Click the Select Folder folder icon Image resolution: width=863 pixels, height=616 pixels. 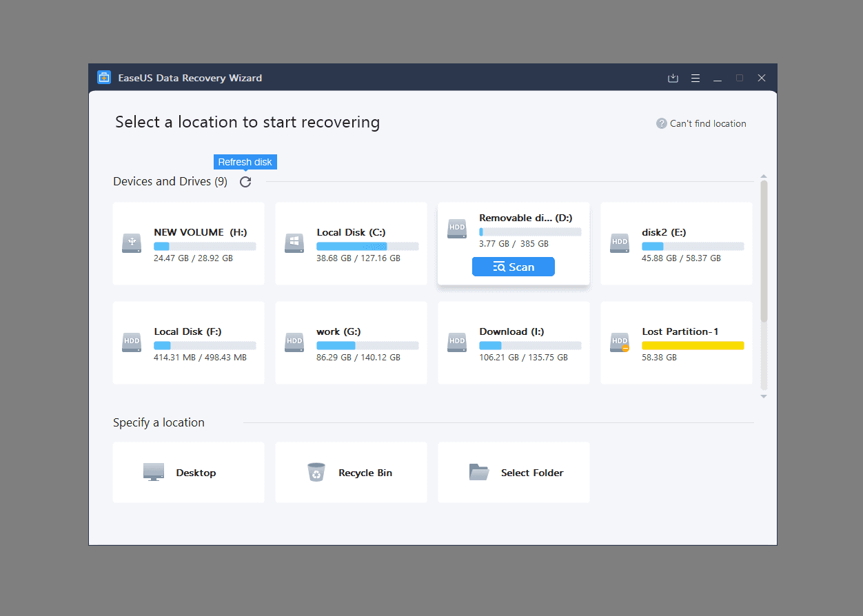(479, 473)
